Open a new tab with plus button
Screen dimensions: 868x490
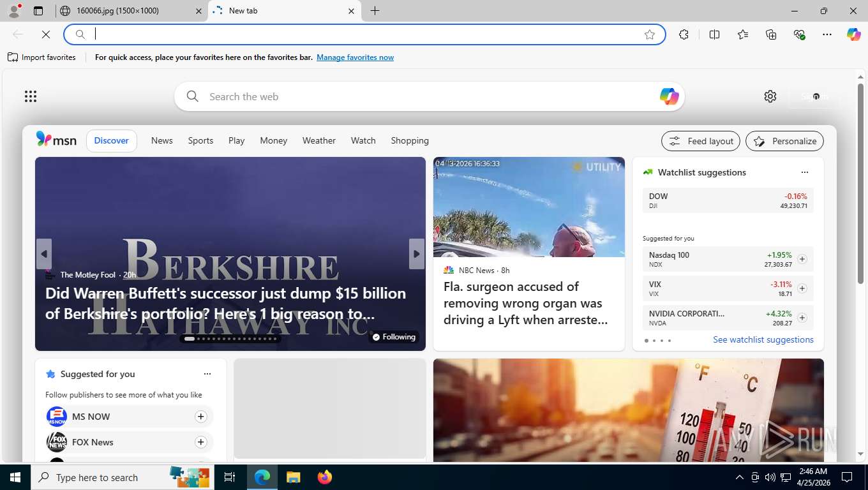(x=375, y=11)
